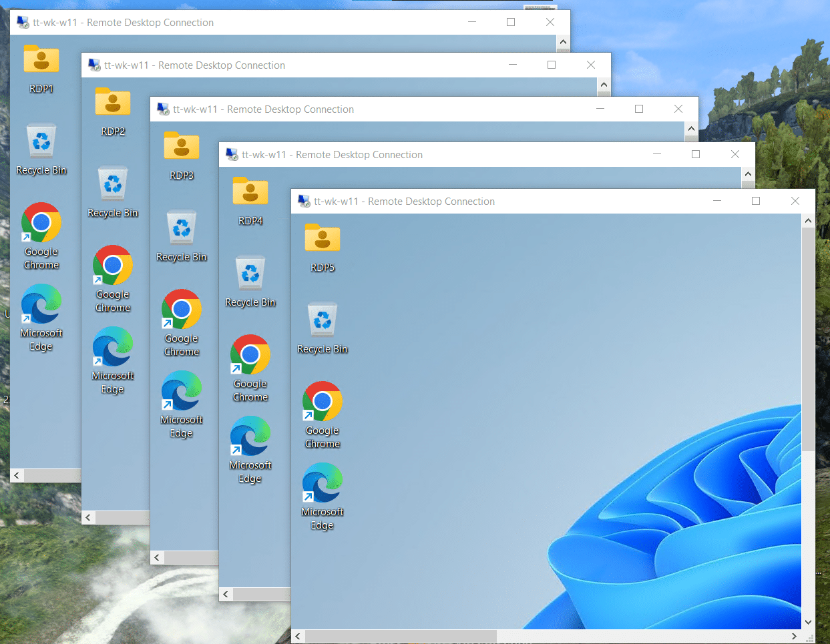Maximize the RDP4 Remote Desktop window
Screen dimensions: 830x644
pyautogui.click(x=696, y=154)
